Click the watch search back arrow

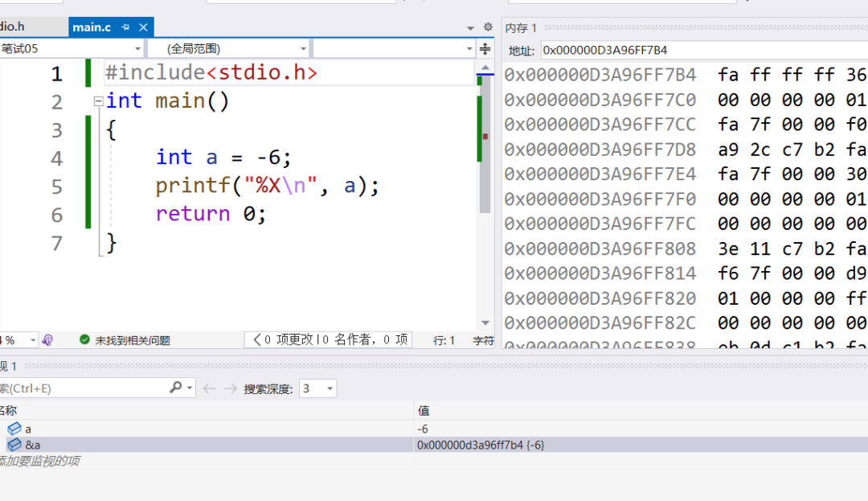[209, 388]
